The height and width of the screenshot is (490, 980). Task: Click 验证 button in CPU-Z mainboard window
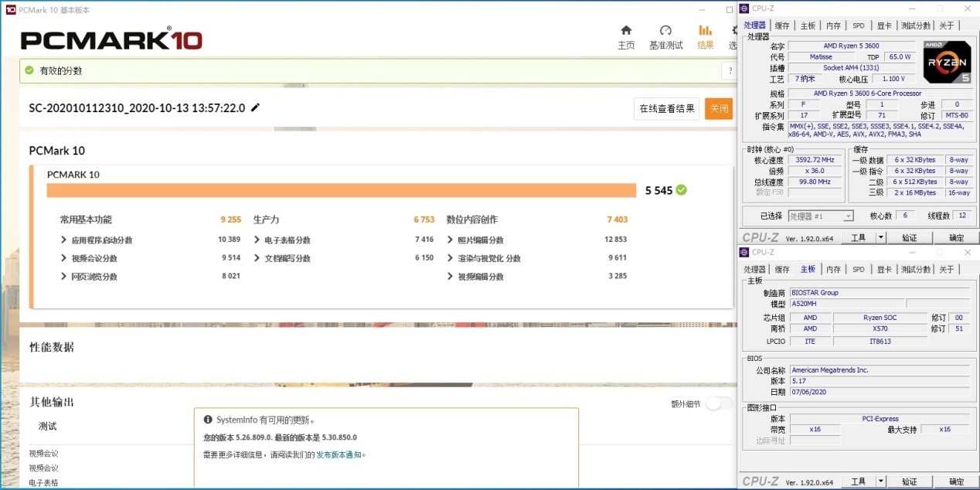pyautogui.click(x=910, y=481)
